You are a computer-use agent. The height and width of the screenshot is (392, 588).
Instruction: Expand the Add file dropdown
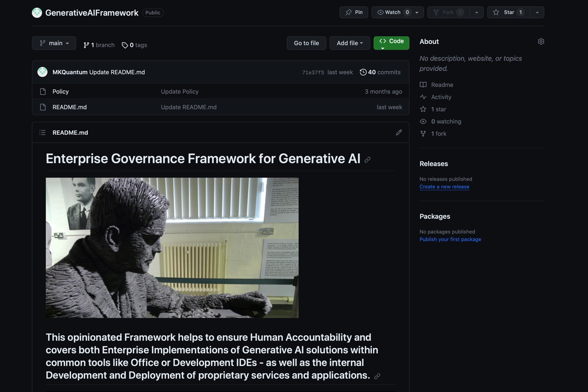tap(349, 43)
